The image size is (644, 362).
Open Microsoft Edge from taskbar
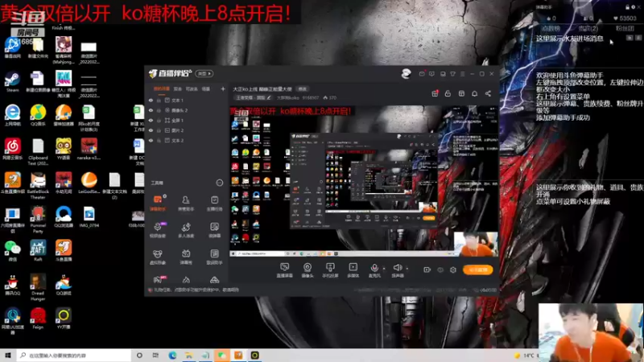click(172, 355)
